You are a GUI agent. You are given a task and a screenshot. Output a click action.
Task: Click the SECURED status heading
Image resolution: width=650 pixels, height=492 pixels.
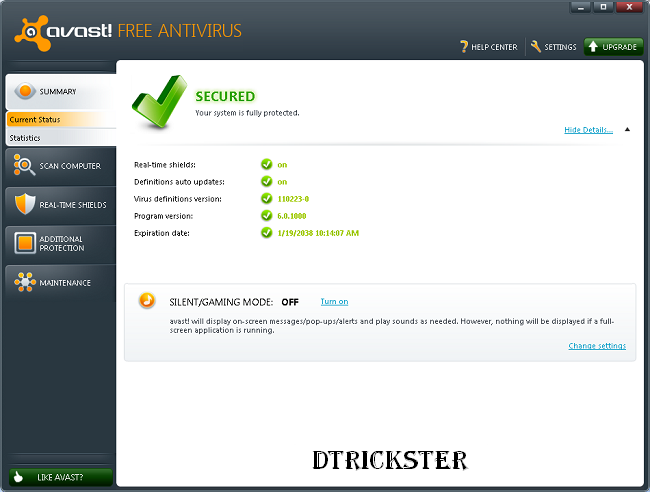coord(225,96)
